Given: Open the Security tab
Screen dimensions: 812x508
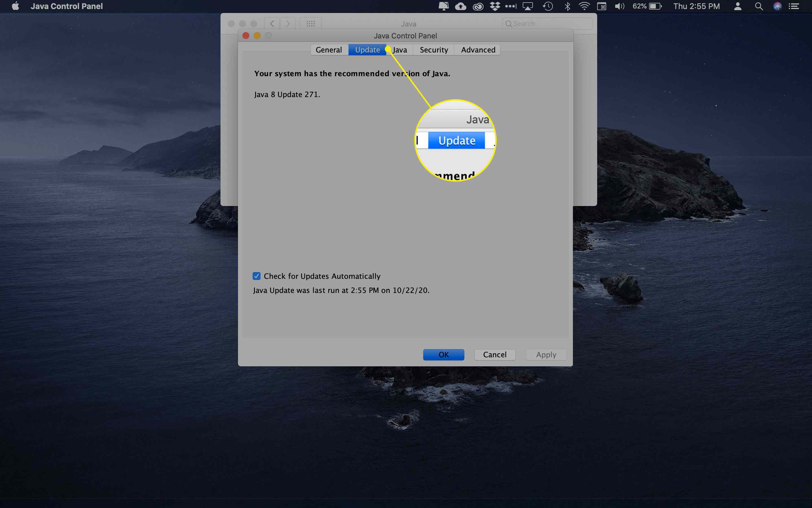Looking at the screenshot, I should point(434,50).
